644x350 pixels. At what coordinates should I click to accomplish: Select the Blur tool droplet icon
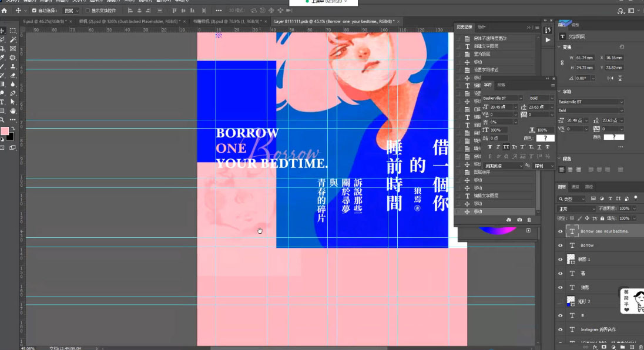click(13, 85)
